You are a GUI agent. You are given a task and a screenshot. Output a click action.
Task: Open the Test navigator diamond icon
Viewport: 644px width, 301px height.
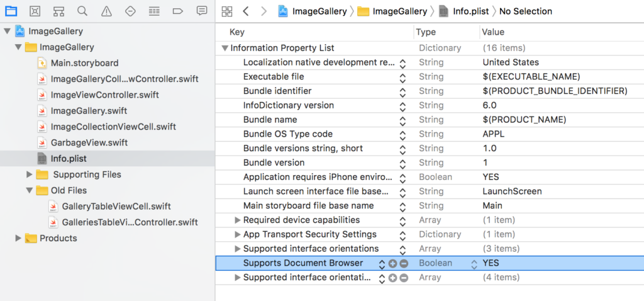[x=130, y=11]
